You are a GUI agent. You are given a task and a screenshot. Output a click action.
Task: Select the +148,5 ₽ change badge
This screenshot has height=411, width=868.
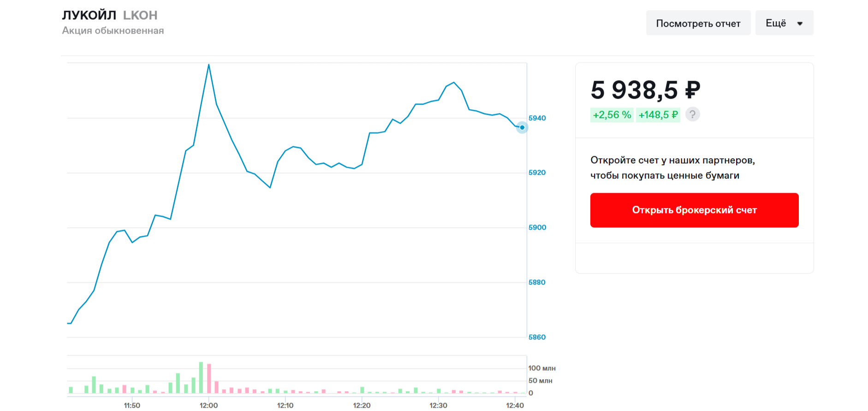click(658, 115)
